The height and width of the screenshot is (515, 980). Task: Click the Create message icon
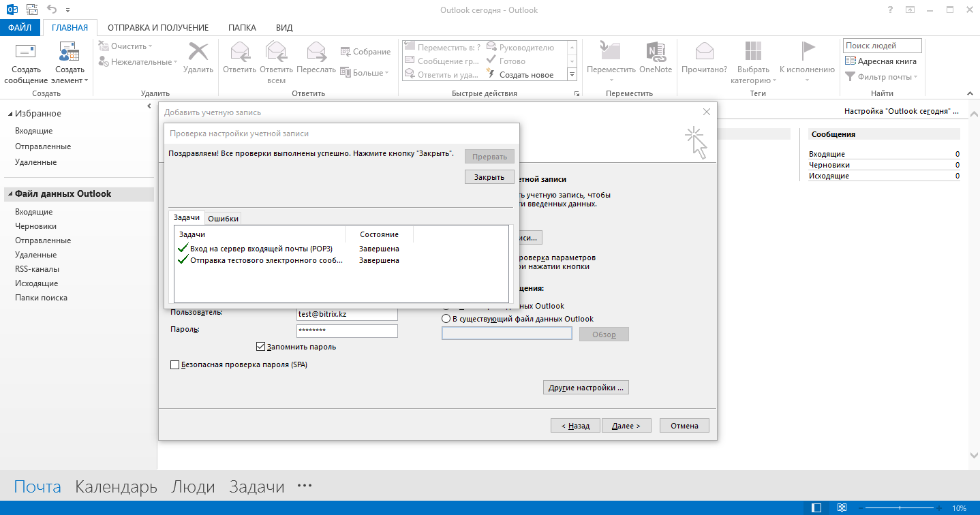(26, 52)
